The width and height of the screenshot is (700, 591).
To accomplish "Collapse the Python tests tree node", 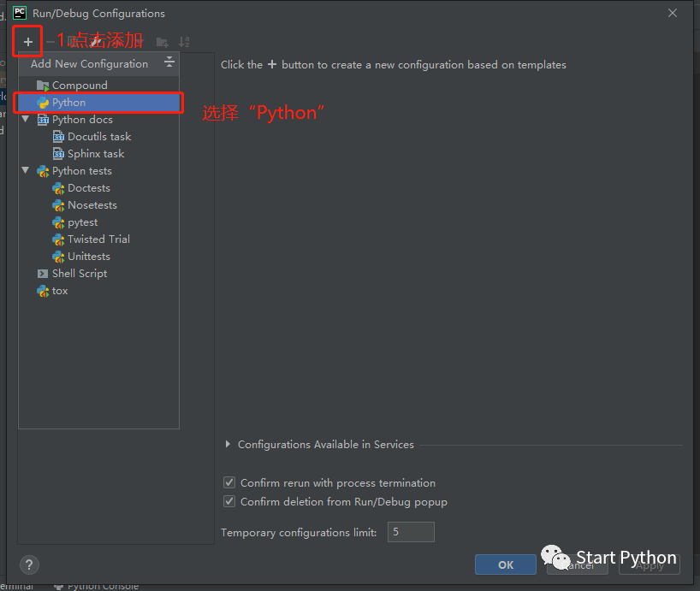I will coord(26,170).
